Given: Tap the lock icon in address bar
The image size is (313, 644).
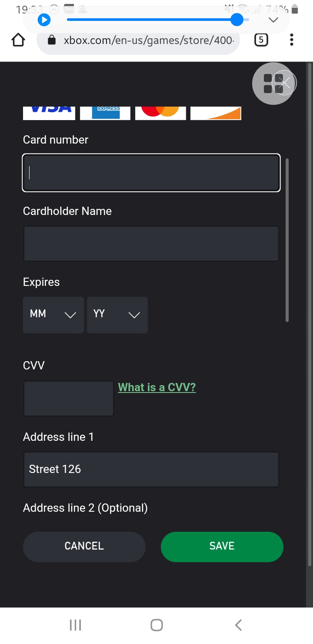Looking at the screenshot, I should coord(51,40).
